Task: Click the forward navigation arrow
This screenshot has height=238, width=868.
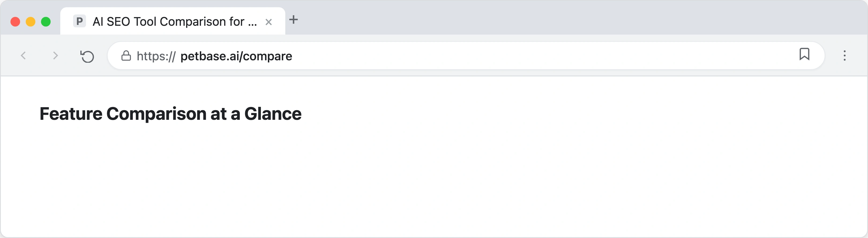Action: (56, 56)
